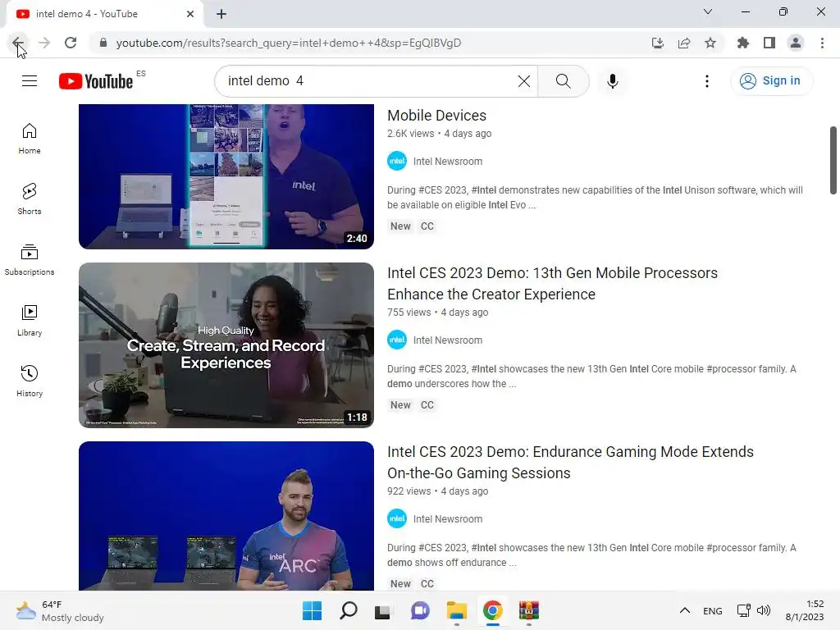Image resolution: width=840 pixels, height=630 pixels.
Task: Open Task View from taskbar
Action: point(382,610)
